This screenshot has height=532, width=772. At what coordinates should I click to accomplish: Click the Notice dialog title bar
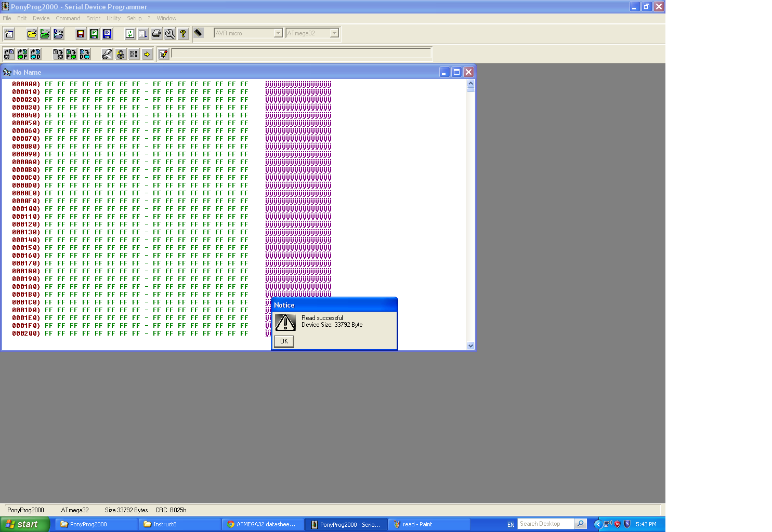[x=334, y=305]
